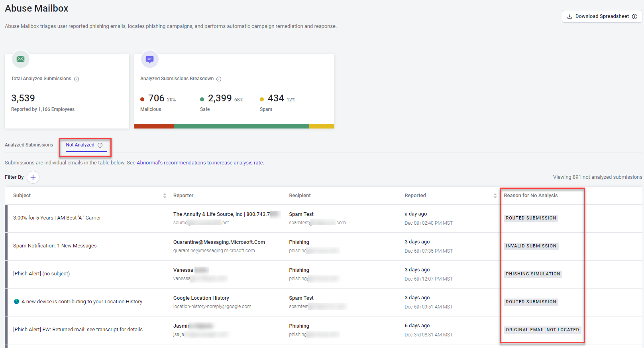Open info tooltip beside Analyzed Submissions Breakdown
This screenshot has width=644, height=348.
[219, 79]
